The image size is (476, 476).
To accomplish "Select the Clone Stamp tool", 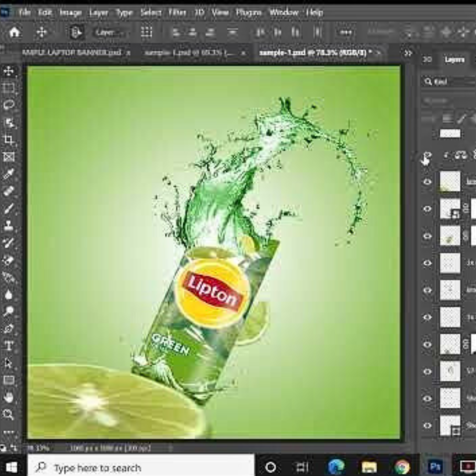I will click(9, 226).
